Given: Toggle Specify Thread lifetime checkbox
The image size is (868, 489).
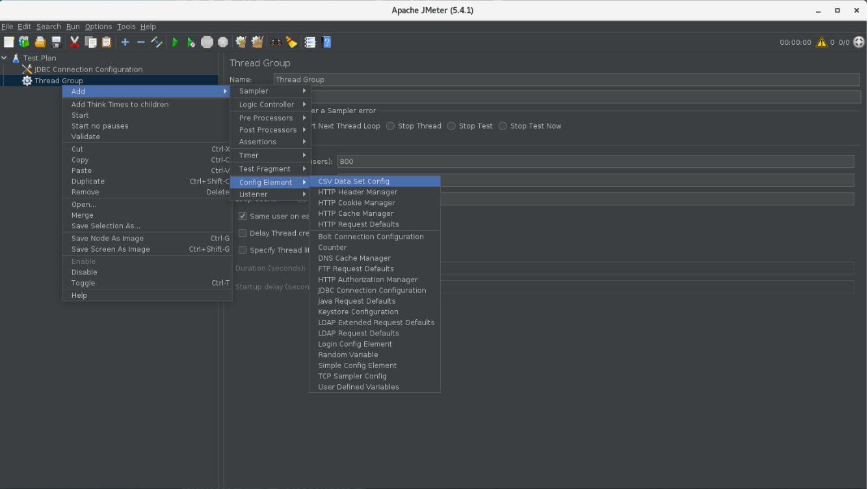Looking at the screenshot, I should coord(243,250).
